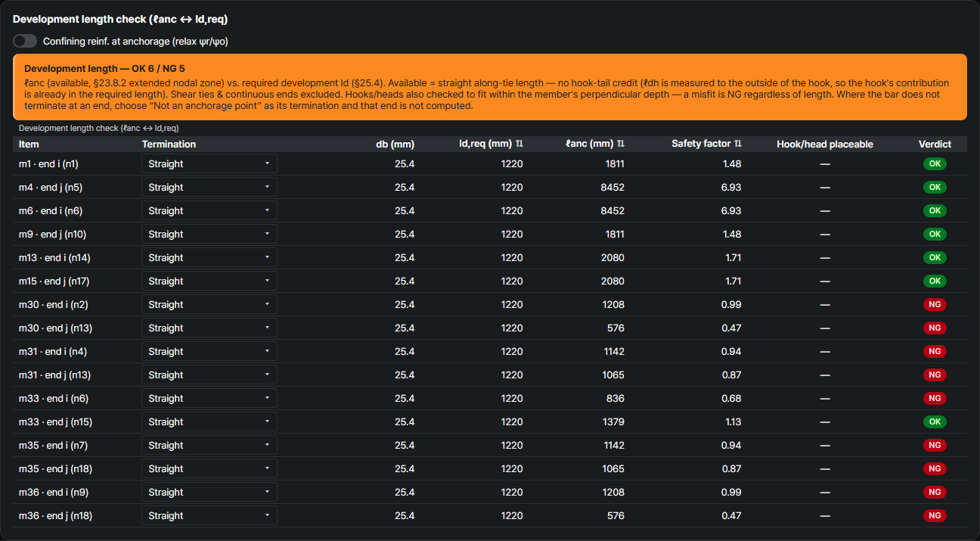
Task: Select the safety factor value 1.13
Action: coord(732,421)
